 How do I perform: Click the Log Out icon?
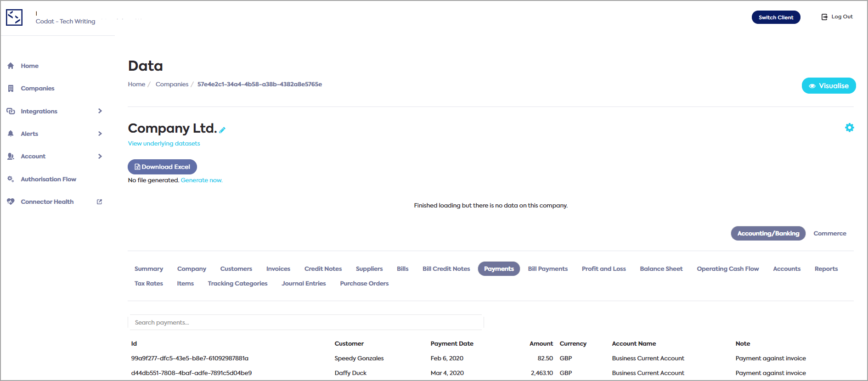[x=824, y=17]
